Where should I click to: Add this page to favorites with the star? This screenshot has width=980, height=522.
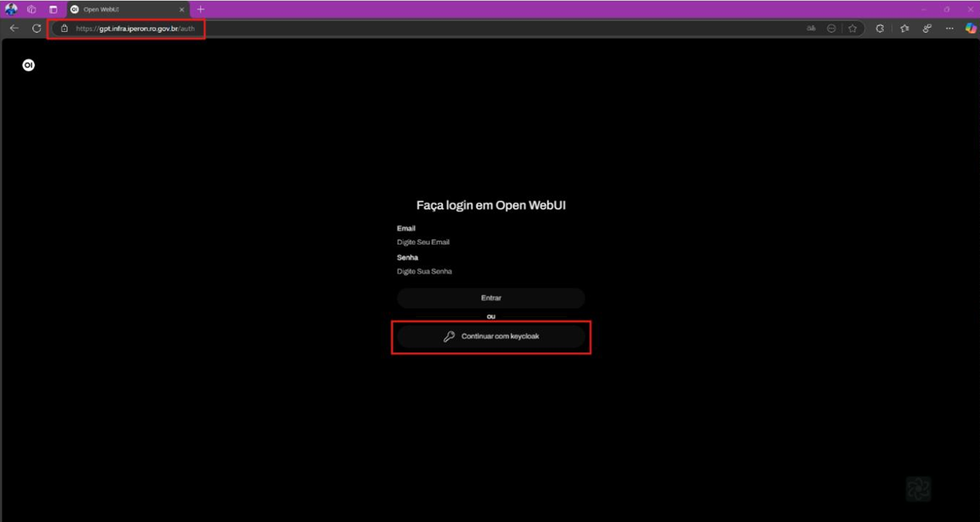point(853,29)
